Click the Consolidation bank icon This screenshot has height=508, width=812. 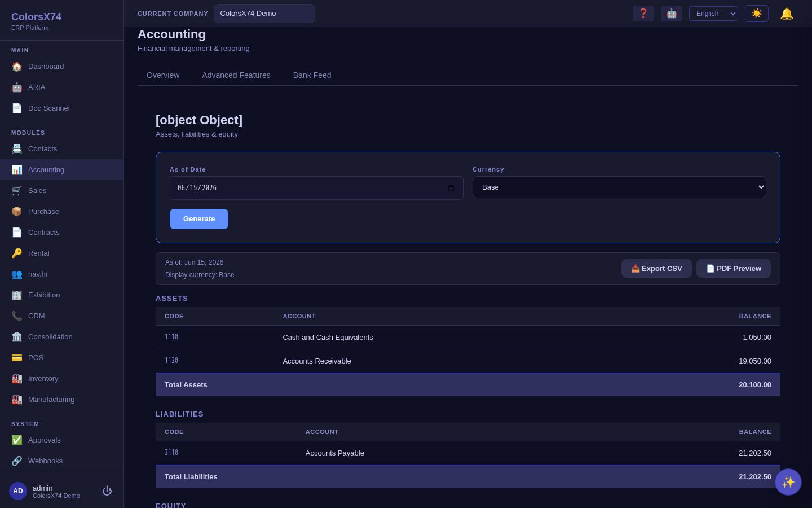pyautogui.click(x=17, y=337)
